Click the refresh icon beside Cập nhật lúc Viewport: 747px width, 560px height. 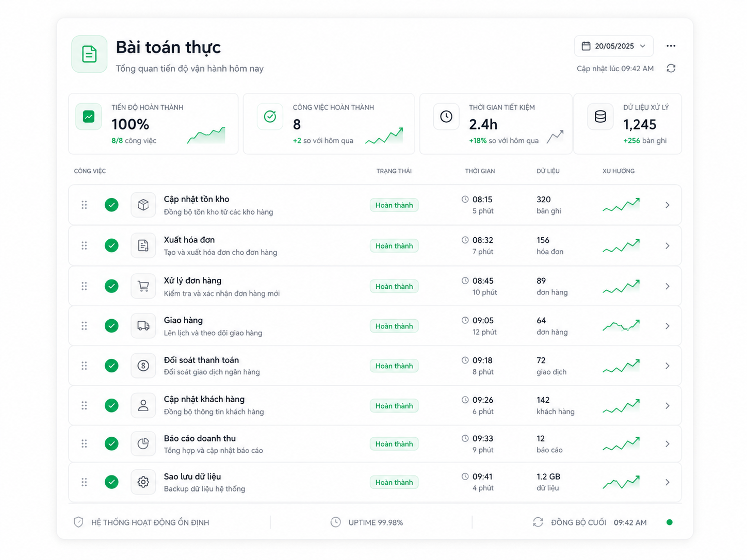coord(671,68)
